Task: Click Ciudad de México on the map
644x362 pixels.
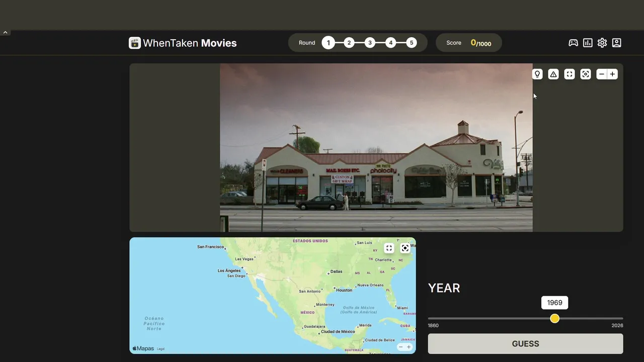Action: 338,331
